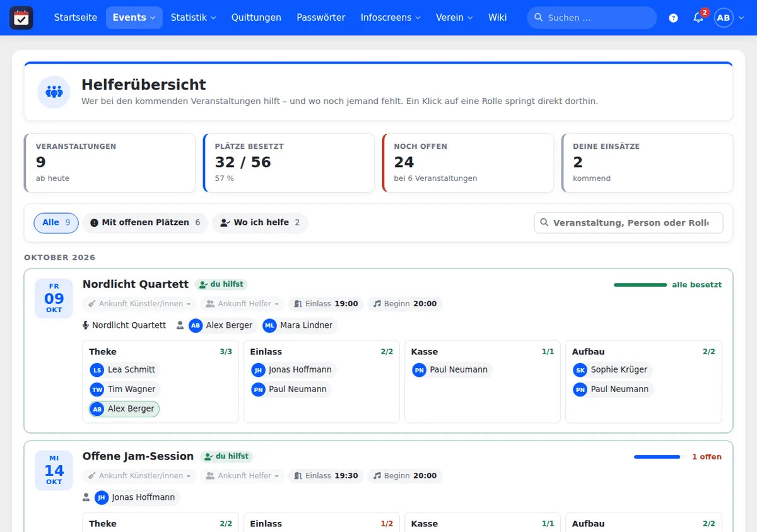Click the ML avatar of Mara Lindner
This screenshot has height=532, width=757.
tap(270, 325)
